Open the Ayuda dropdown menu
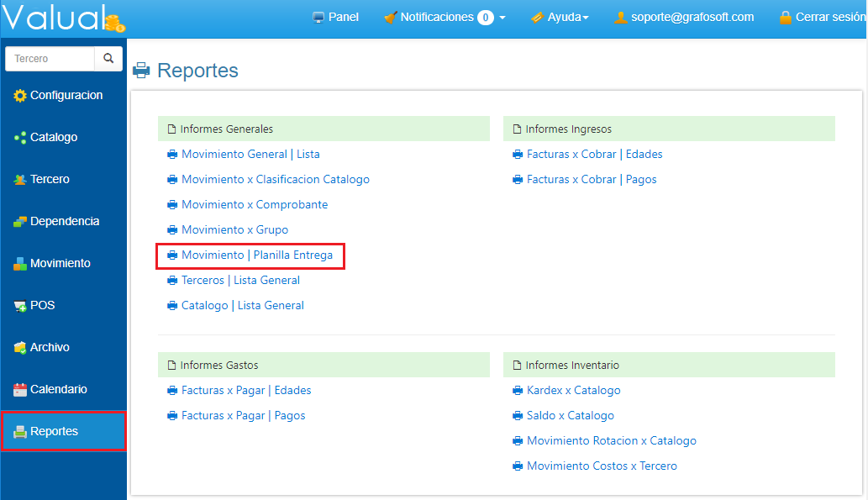The width and height of the screenshot is (868, 500). pyautogui.click(x=560, y=17)
